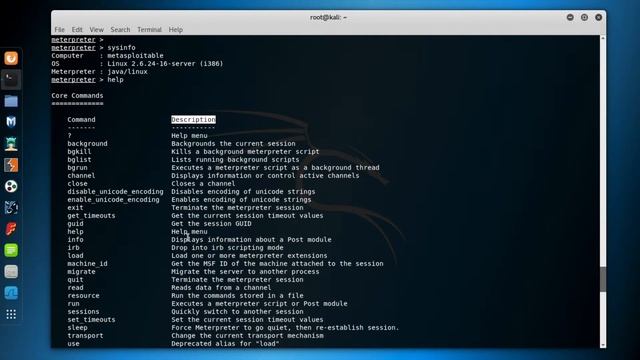This screenshot has width=640, height=360.
Task: Click the migrate command name
Action: 81,271
